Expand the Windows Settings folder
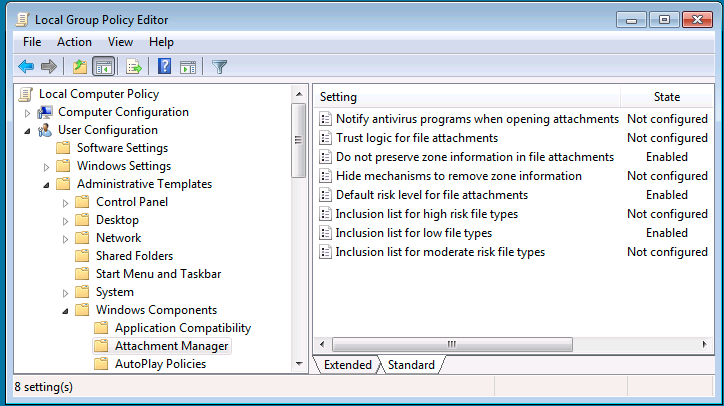The height and width of the screenshot is (406, 724). click(46, 167)
